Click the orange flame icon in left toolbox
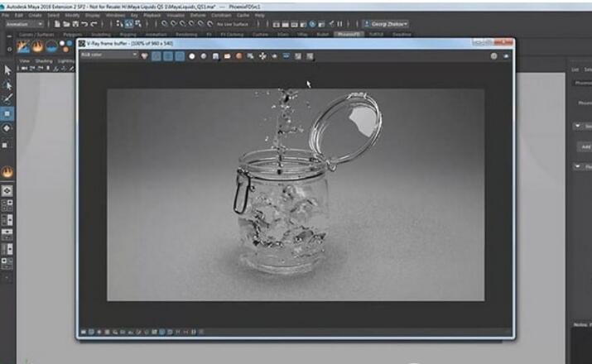 (x=7, y=172)
